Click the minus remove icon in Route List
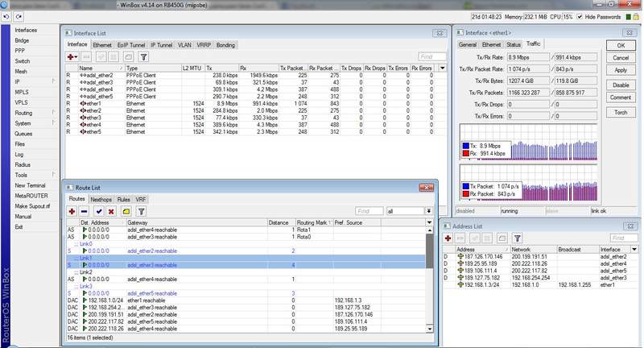The width and height of the screenshot is (644, 348). tap(85, 210)
